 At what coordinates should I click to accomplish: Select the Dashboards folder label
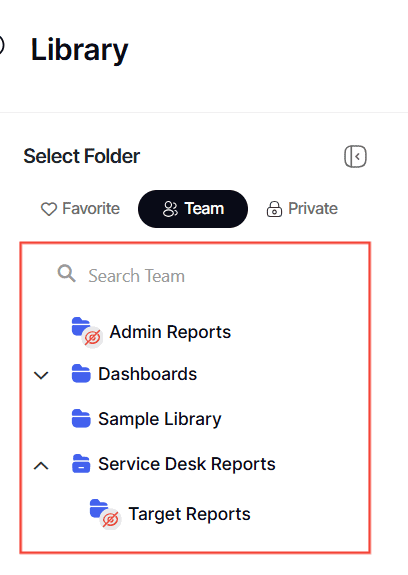pyautogui.click(x=147, y=374)
